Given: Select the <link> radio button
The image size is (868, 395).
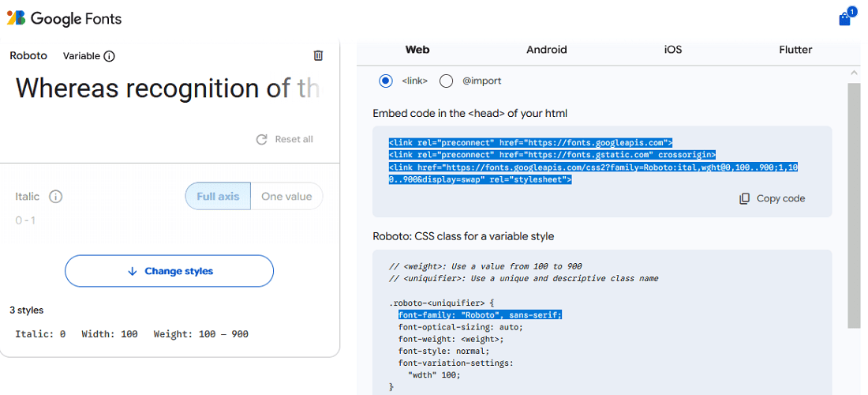Looking at the screenshot, I should pyautogui.click(x=386, y=81).
